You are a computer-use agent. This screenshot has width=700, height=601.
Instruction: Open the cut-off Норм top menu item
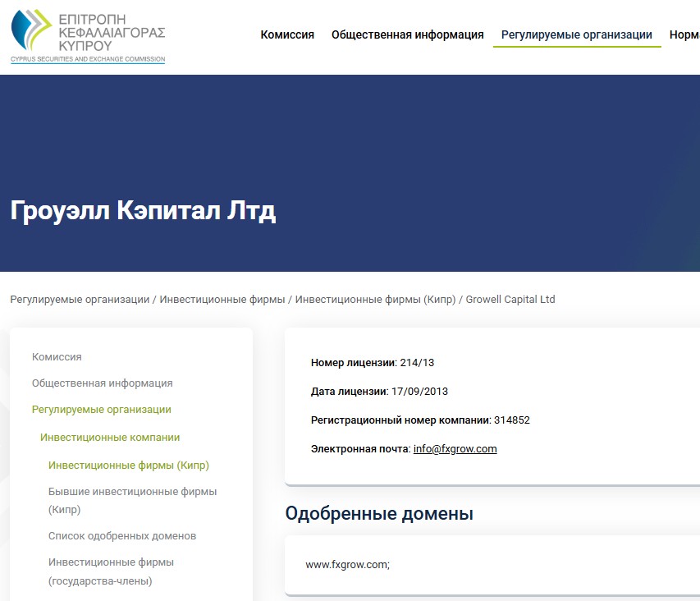(684, 34)
